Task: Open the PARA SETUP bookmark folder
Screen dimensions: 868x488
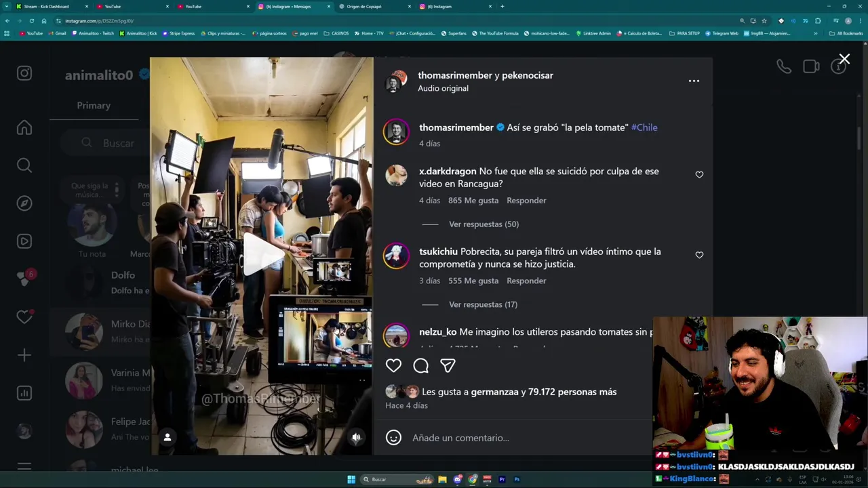Action: [684, 33]
